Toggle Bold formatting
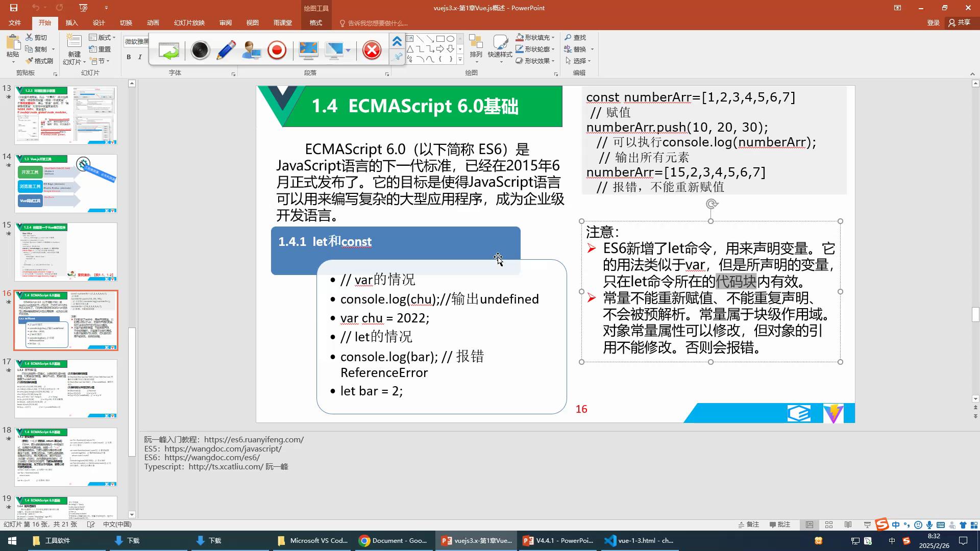The image size is (980, 551). coord(129,57)
